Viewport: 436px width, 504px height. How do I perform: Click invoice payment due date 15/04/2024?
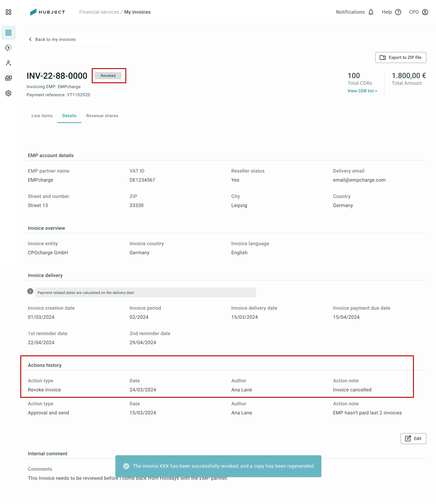(x=346, y=317)
